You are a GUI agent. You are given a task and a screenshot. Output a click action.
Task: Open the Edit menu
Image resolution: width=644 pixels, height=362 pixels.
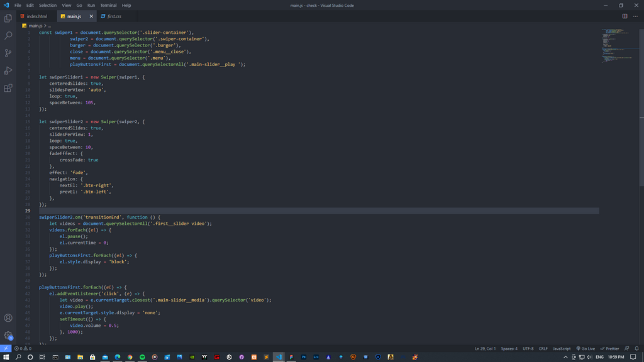tap(30, 5)
